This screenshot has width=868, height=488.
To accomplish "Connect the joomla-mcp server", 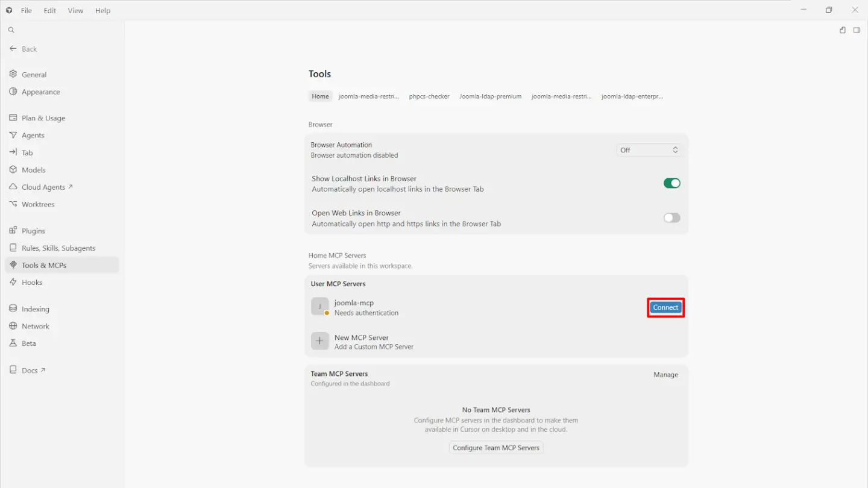I will (665, 307).
